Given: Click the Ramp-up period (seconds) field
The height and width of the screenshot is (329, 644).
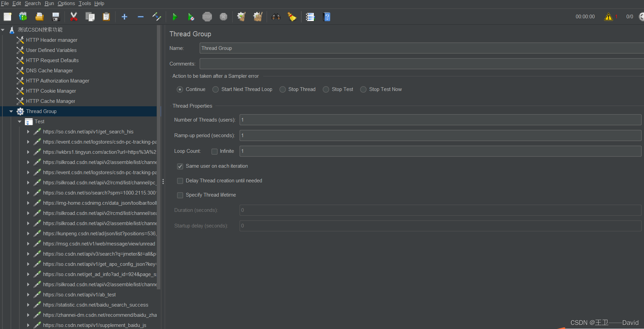Looking at the screenshot, I should click(440, 135).
